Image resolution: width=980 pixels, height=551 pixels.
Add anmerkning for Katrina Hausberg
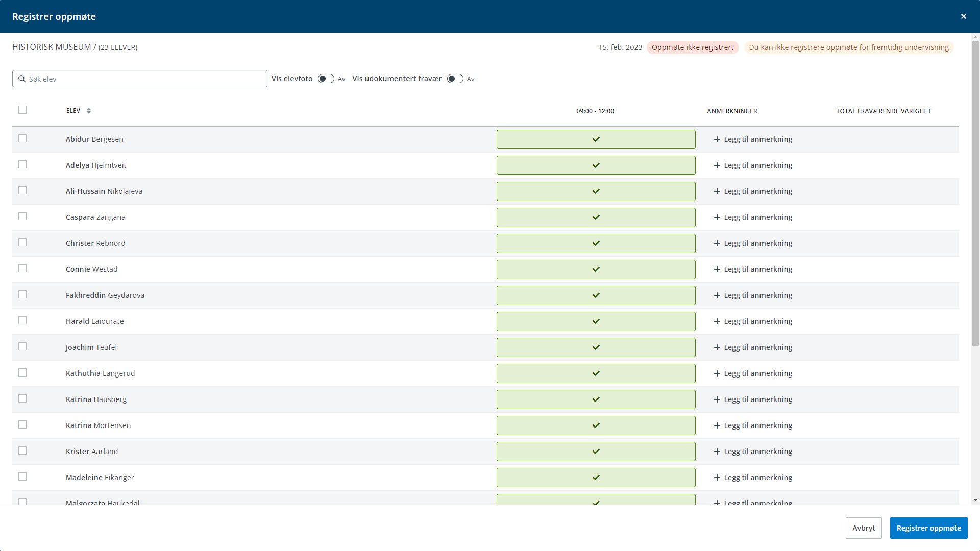click(753, 399)
